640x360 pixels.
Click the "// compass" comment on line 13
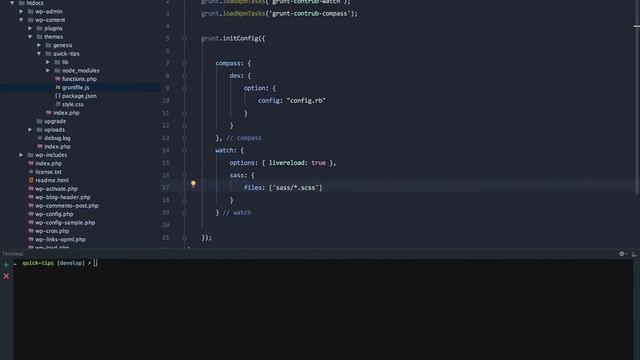pyautogui.click(x=244, y=138)
